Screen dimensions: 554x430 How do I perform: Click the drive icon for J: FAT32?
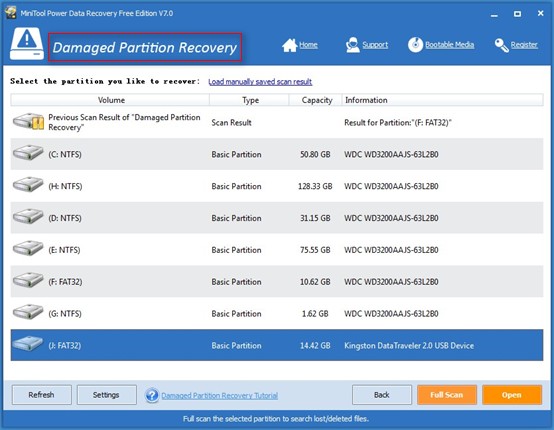(28, 344)
